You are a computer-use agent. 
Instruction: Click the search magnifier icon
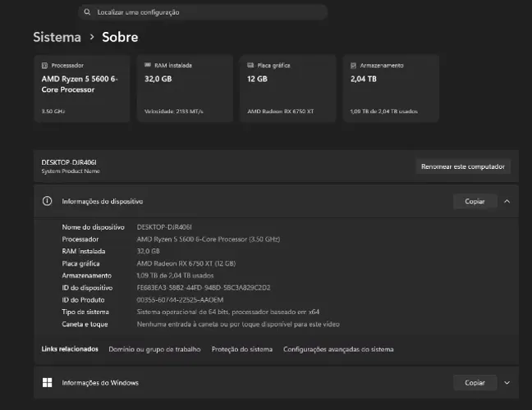click(x=87, y=12)
